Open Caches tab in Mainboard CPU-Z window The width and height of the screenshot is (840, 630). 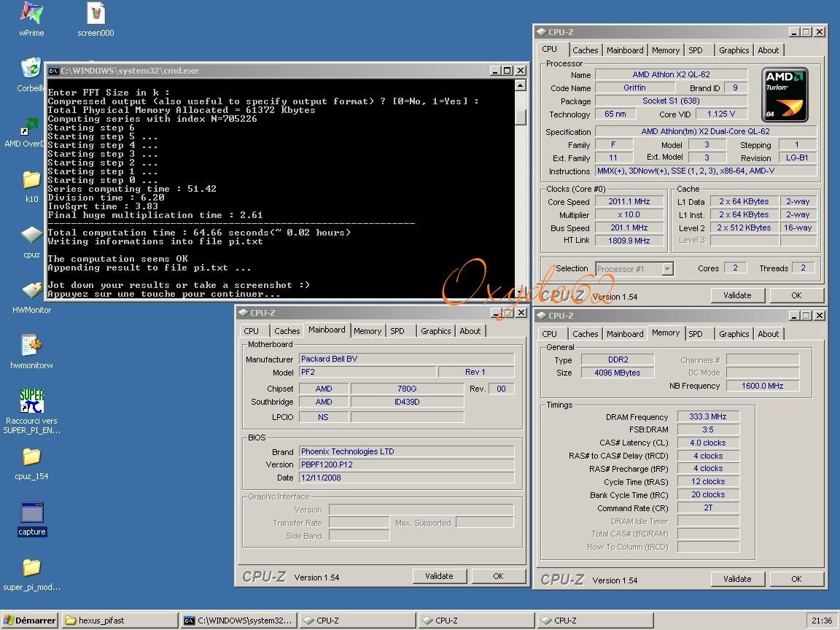287,331
